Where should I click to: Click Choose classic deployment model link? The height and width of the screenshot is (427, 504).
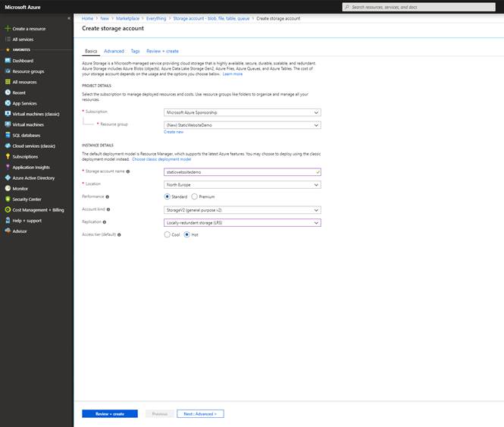coord(161,159)
